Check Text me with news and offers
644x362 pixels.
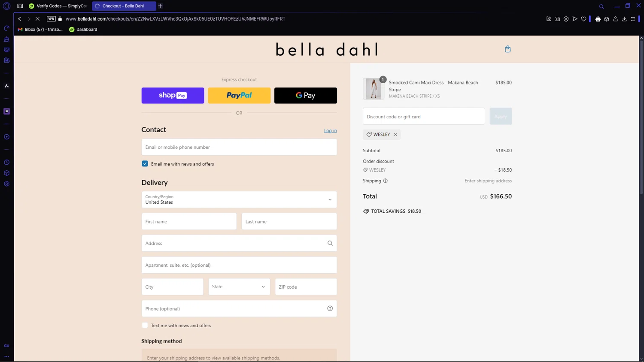click(x=145, y=325)
